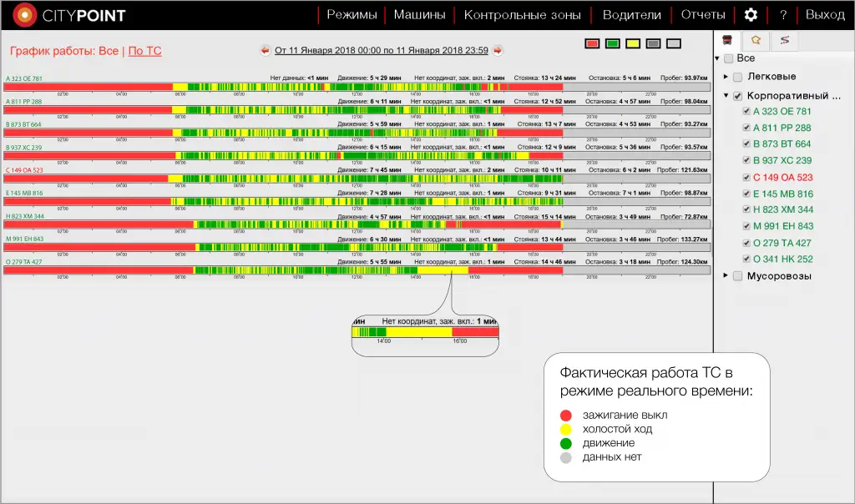
Task: Click the По ТС link
Action: 144,51
